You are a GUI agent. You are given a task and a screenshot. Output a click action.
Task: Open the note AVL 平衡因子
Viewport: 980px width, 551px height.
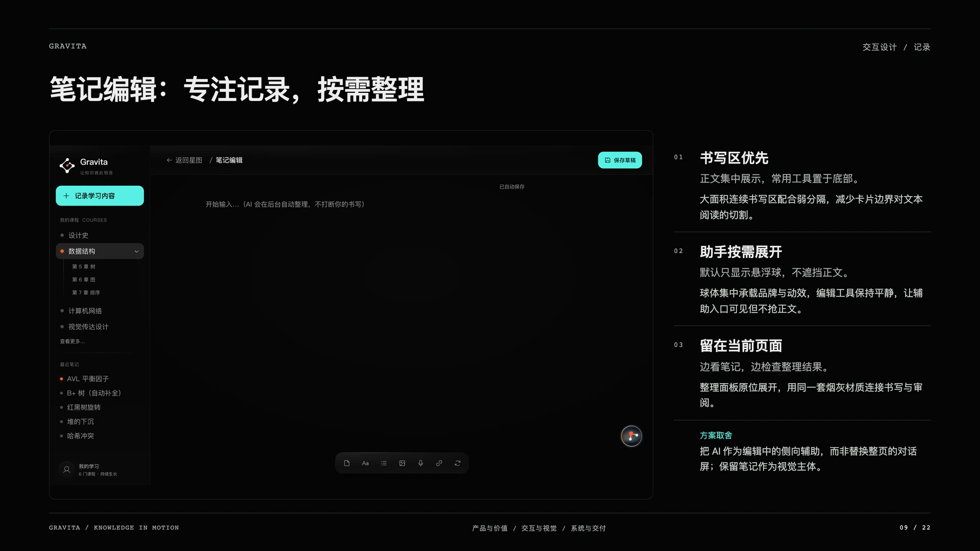tap(88, 379)
